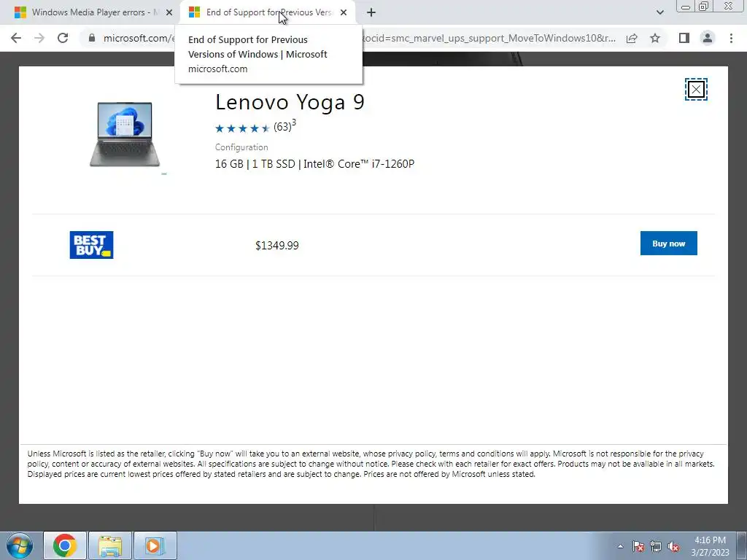Open the Windows Start menu
The image size is (747, 560).
[x=20, y=545]
